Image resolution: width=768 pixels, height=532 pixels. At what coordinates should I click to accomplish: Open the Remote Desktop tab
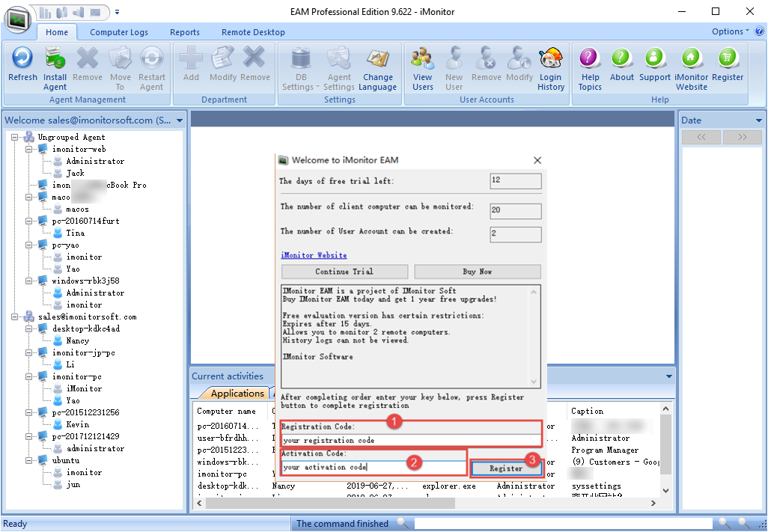(253, 32)
